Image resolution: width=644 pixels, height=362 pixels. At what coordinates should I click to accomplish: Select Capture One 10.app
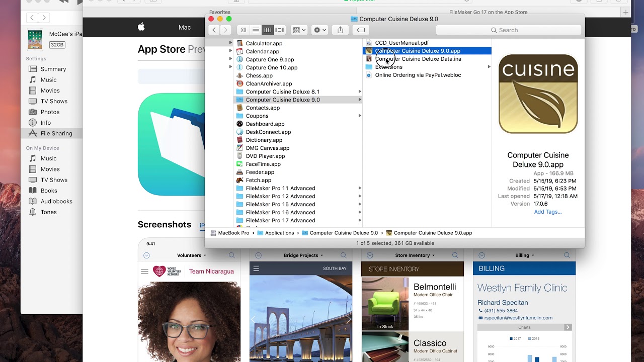click(x=271, y=67)
